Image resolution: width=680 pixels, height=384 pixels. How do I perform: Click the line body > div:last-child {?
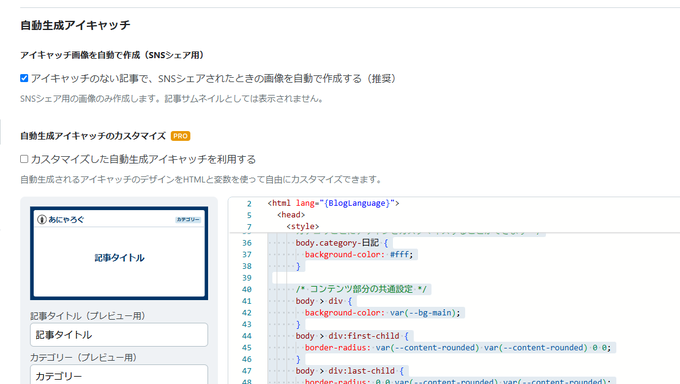click(x=350, y=371)
